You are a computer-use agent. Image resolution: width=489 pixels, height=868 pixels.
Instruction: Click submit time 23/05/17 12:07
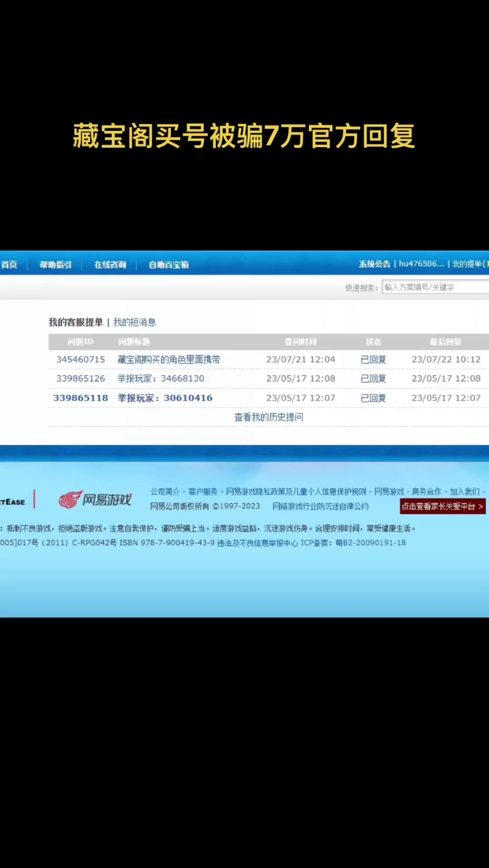tap(301, 398)
